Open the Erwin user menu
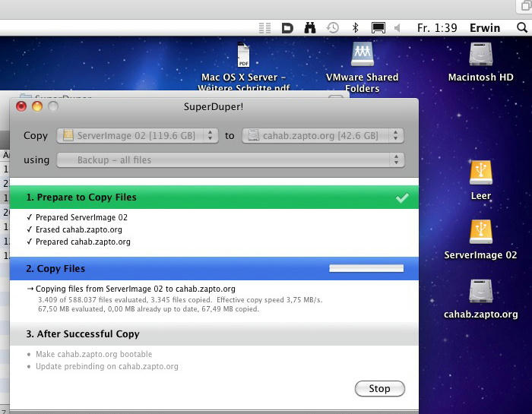Viewport: 532px width, 414px height. (485, 28)
